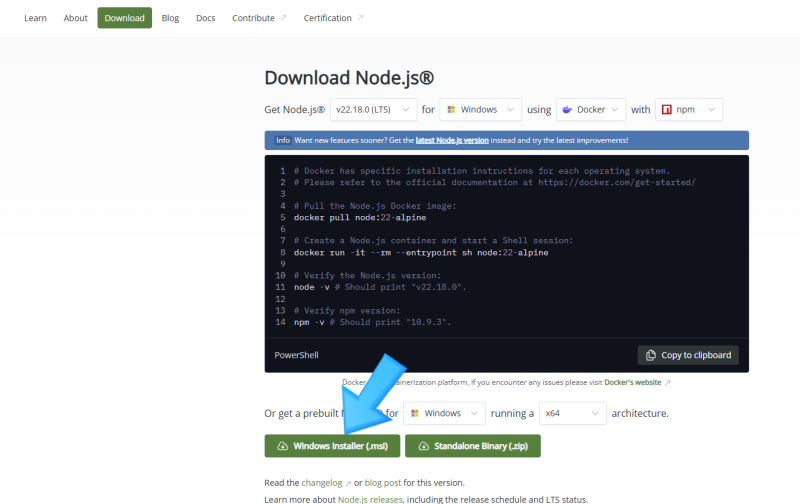Click the red npm logo icon
800x504 pixels.
[x=666, y=110]
